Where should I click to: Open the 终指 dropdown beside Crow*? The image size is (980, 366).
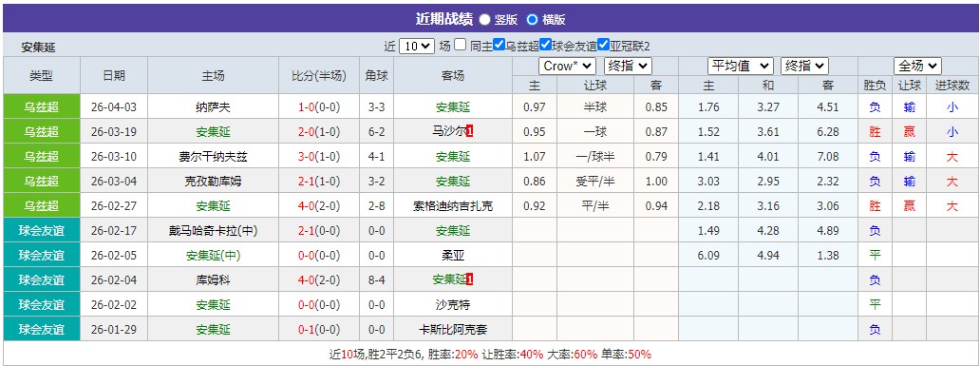click(628, 66)
